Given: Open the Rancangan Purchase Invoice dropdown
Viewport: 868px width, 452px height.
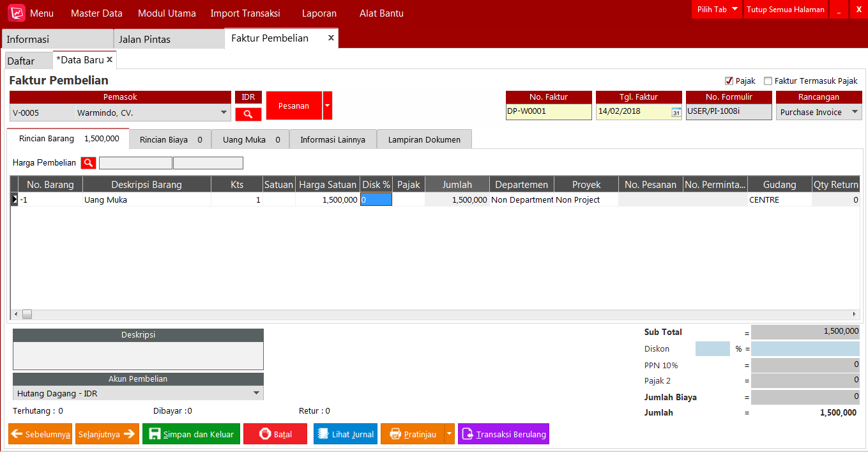Looking at the screenshot, I should click(855, 111).
